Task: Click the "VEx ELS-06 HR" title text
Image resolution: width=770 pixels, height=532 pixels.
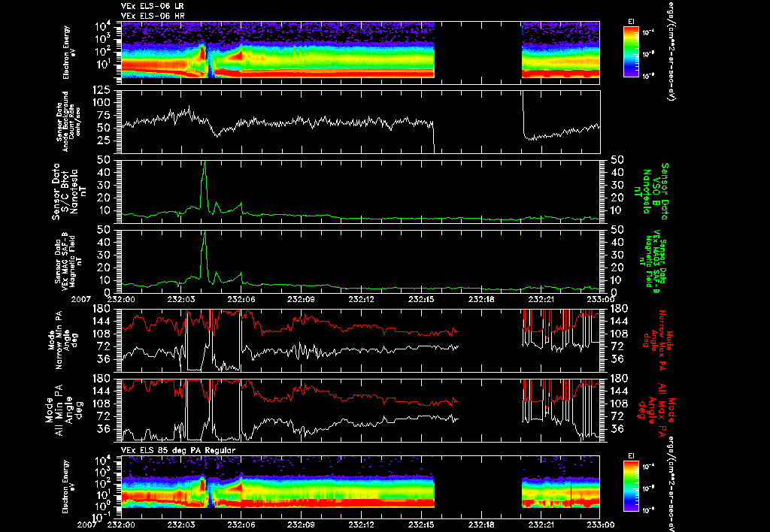Action: (153, 17)
